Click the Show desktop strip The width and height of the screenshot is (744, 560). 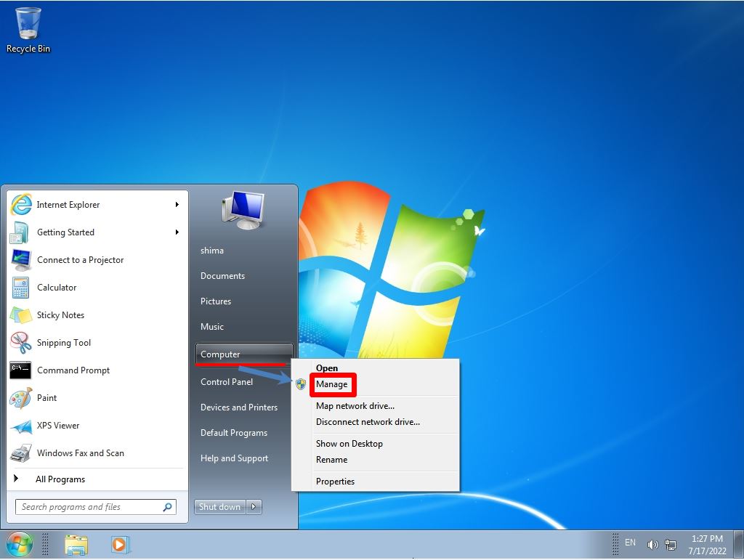click(738, 544)
